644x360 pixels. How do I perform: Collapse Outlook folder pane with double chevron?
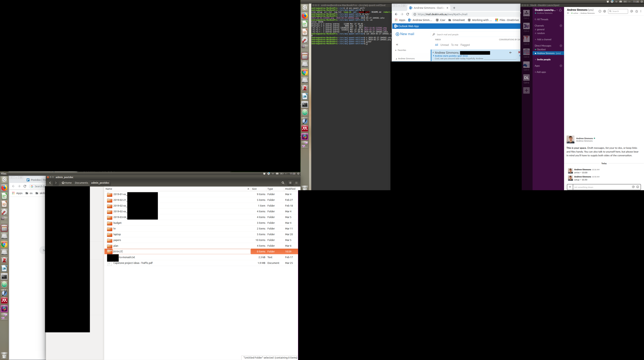397,45
